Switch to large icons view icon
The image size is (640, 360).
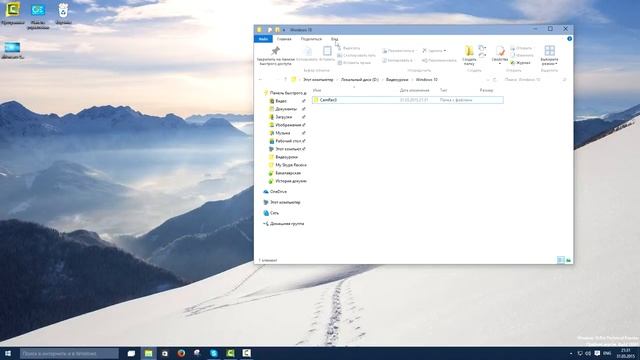568,260
